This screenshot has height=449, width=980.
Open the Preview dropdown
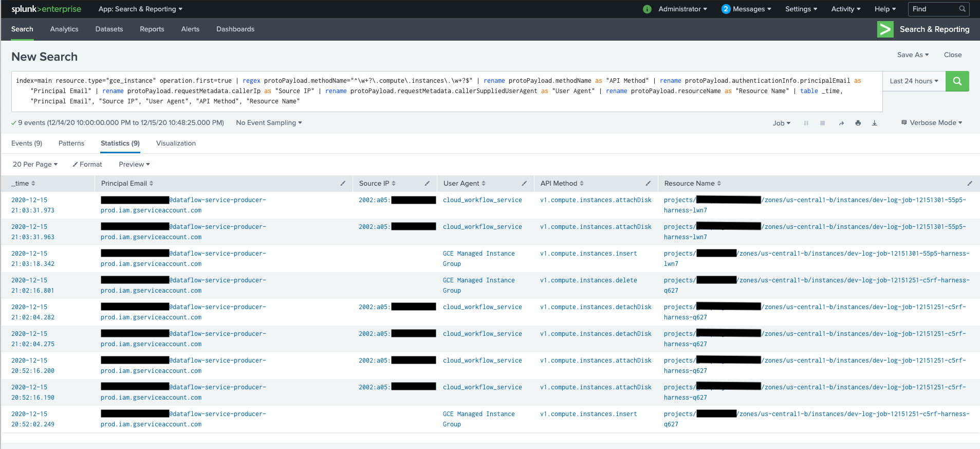[x=134, y=165]
